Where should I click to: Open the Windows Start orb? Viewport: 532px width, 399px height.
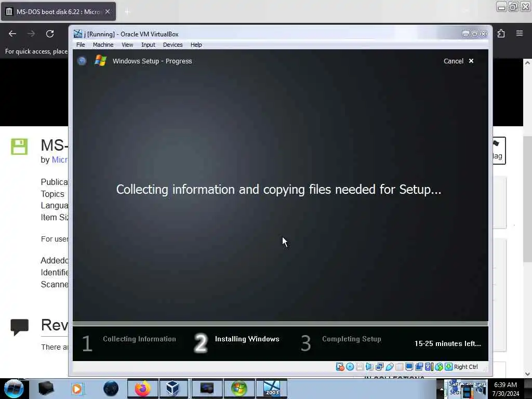14,389
